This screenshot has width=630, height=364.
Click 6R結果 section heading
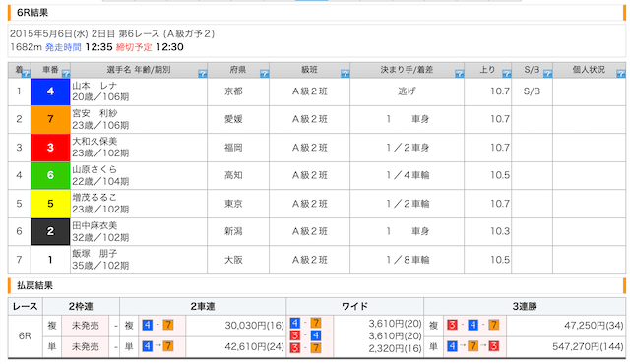[32, 13]
